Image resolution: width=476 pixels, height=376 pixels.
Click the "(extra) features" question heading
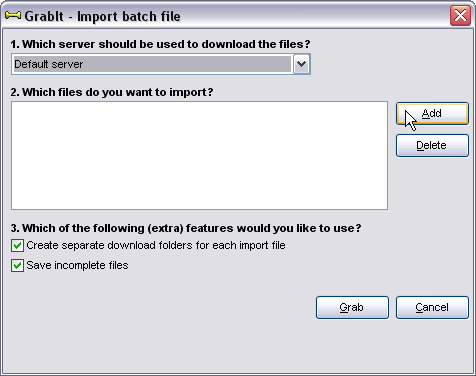186,228
